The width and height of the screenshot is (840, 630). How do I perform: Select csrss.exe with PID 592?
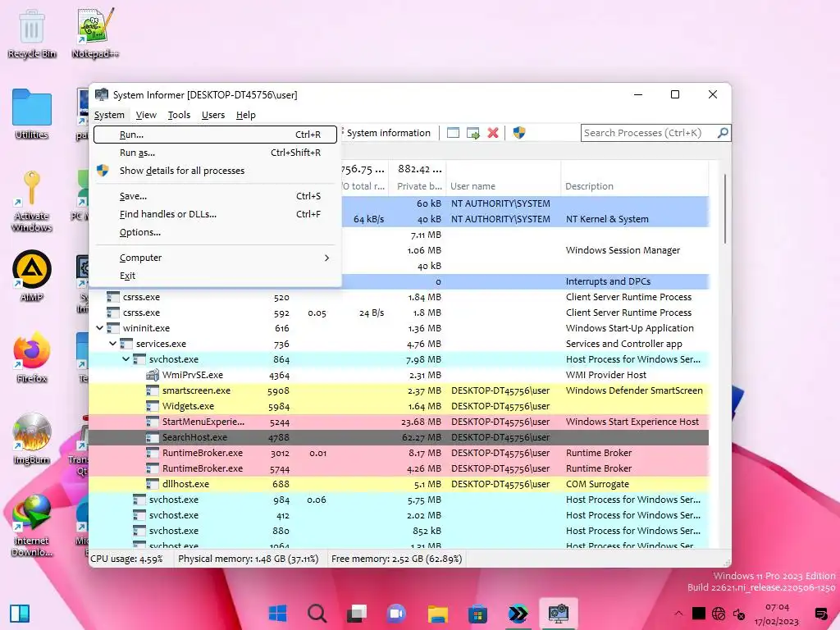point(399,313)
